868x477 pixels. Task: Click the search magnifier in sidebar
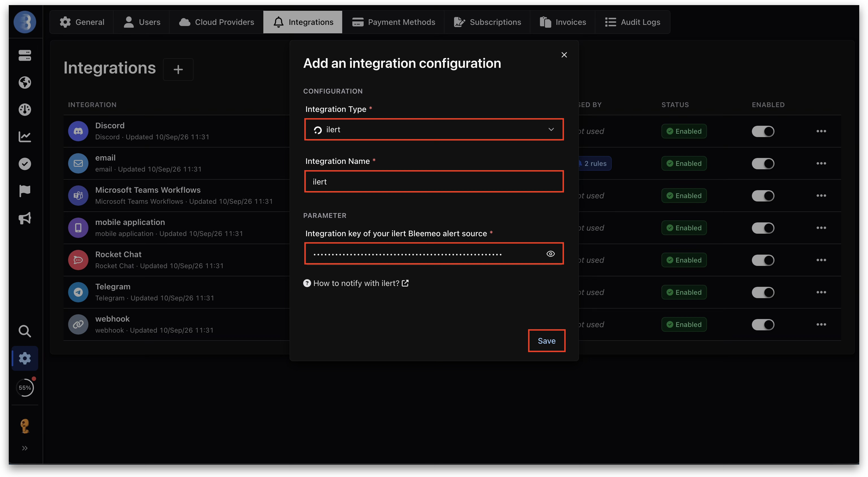(x=25, y=331)
